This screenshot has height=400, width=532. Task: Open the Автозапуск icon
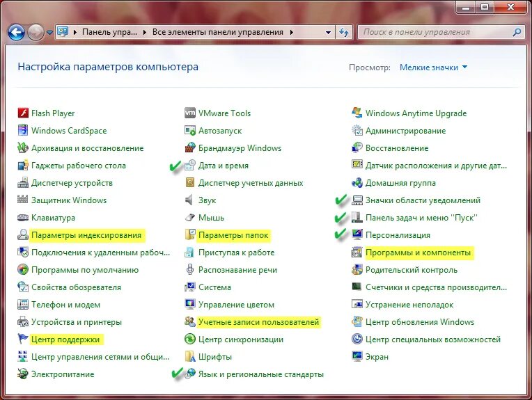point(190,130)
